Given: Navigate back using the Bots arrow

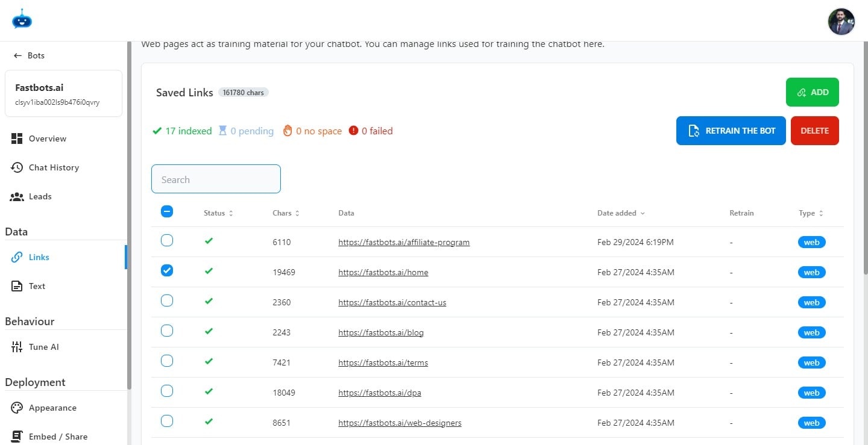Looking at the screenshot, I should (x=16, y=55).
